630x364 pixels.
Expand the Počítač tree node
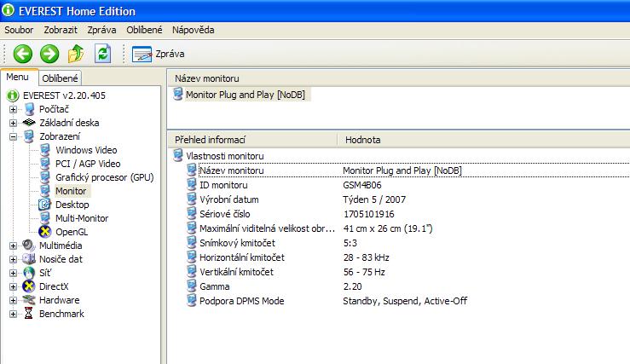pyautogui.click(x=14, y=109)
